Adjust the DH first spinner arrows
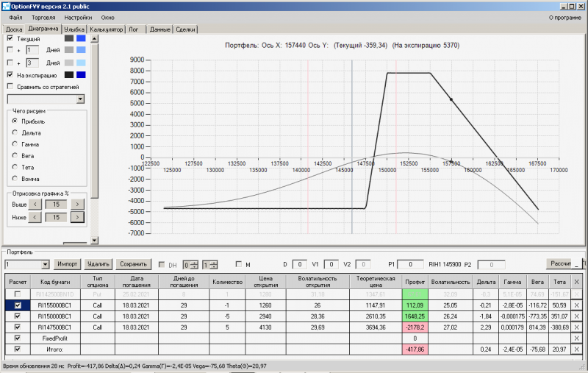The image size is (588, 373). coord(194,265)
